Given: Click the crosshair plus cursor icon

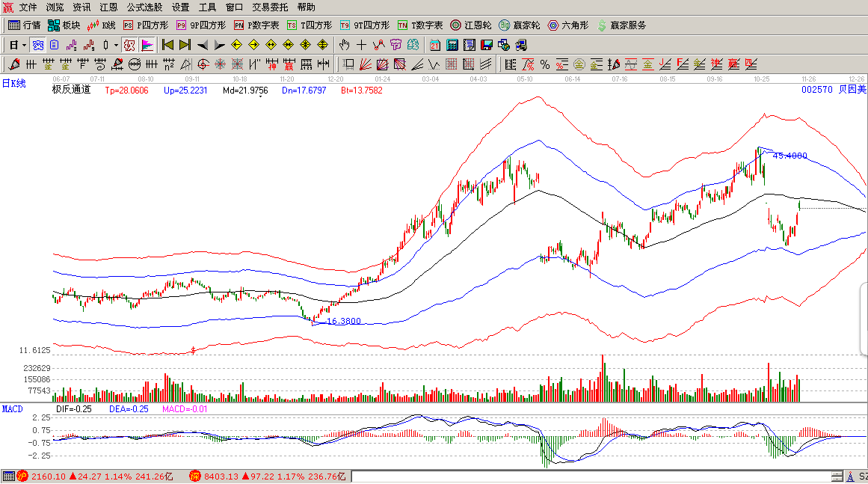Looking at the screenshot, I should 362,45.
